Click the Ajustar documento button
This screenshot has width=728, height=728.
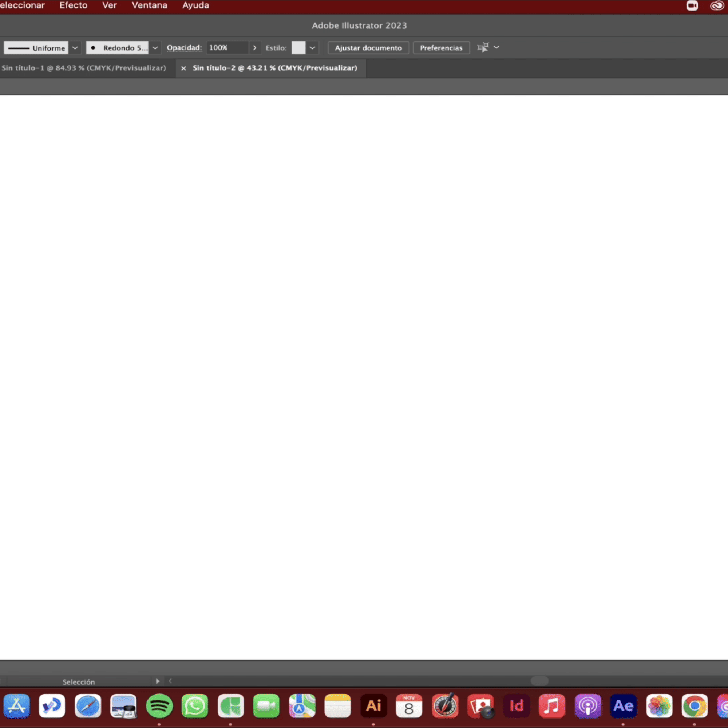[368, 48]
